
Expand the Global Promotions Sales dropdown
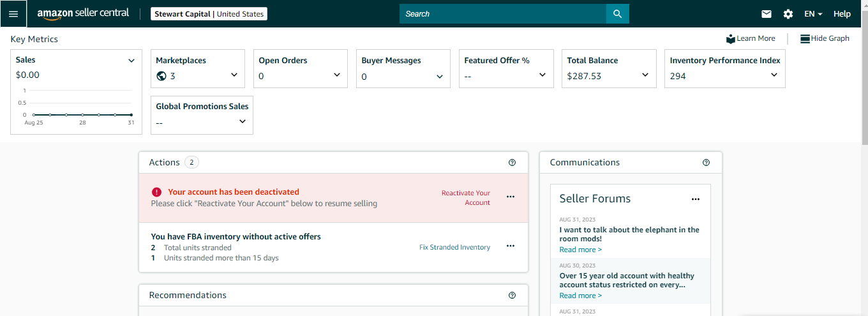243,121
